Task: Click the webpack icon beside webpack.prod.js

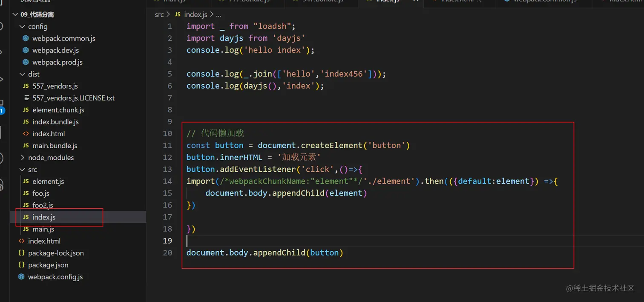Action: [26, 62]
